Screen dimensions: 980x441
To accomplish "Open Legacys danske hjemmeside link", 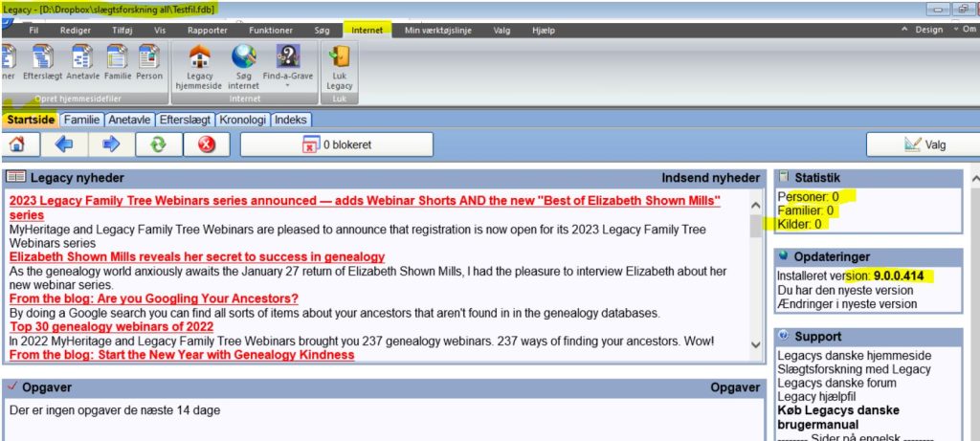I will point(855,356).
